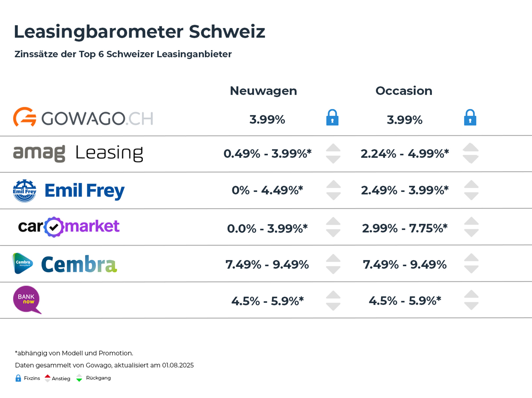Click the Gowago Occasion blue lock icon
Viewport: 532px width, 398px height.
(x=470, y=117)
